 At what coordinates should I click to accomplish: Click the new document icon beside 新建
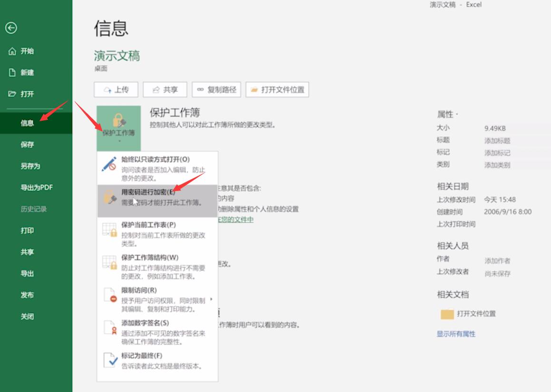(12, 73)
